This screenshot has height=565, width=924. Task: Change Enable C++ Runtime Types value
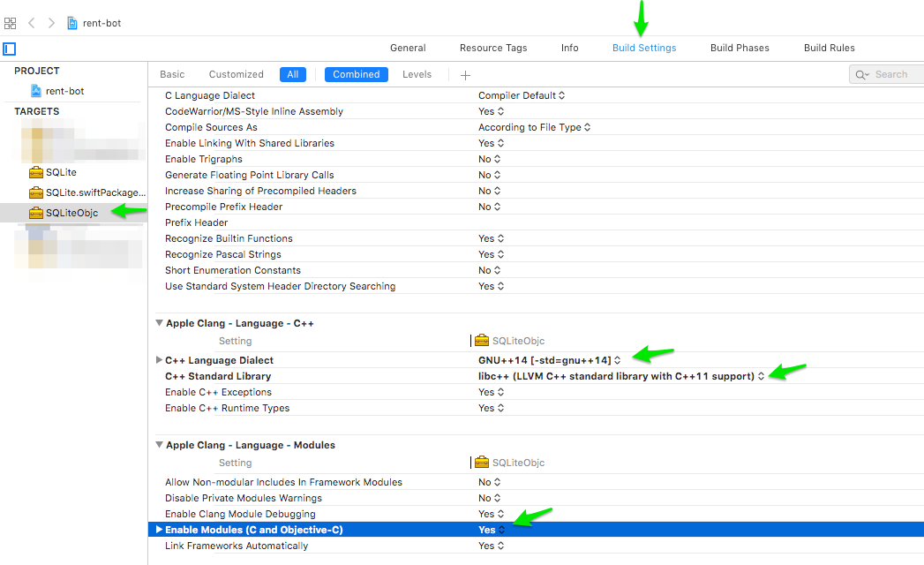491,408
